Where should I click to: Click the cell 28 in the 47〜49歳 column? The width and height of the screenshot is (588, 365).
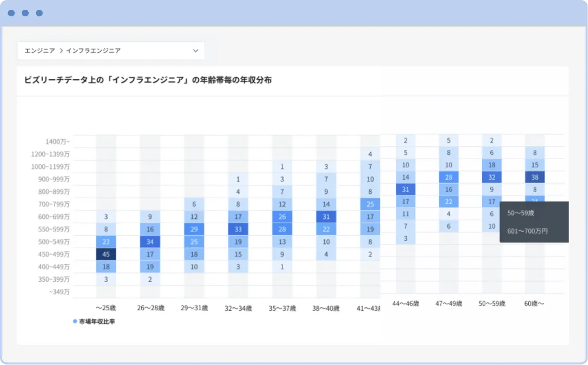[447, 177]
